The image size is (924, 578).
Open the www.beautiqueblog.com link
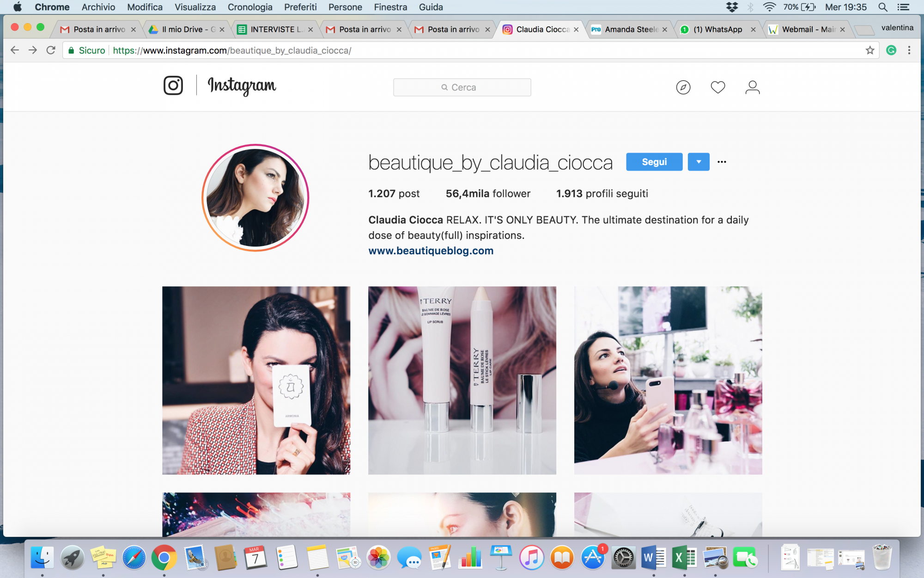pyautogui.click(x=431, y=251)
